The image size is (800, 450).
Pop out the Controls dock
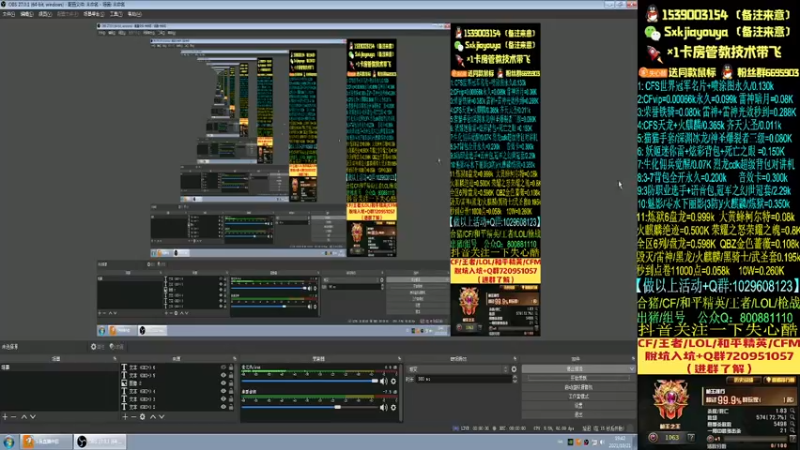[633, 359]
